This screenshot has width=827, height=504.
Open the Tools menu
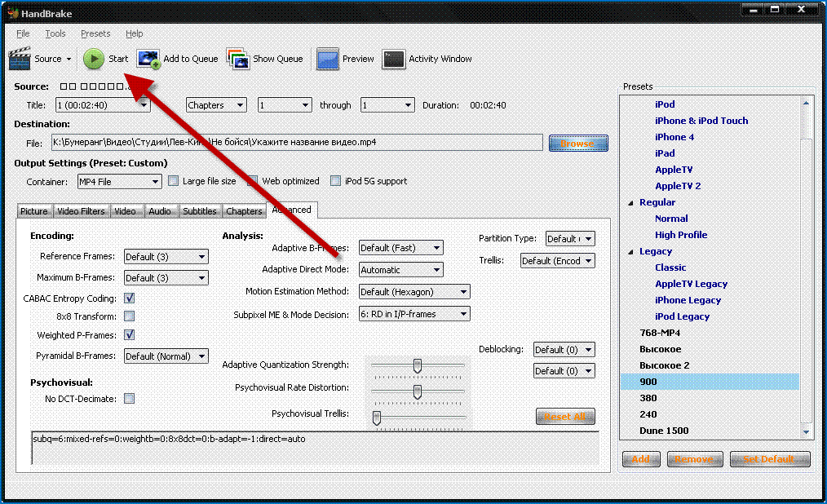point(55,33)
